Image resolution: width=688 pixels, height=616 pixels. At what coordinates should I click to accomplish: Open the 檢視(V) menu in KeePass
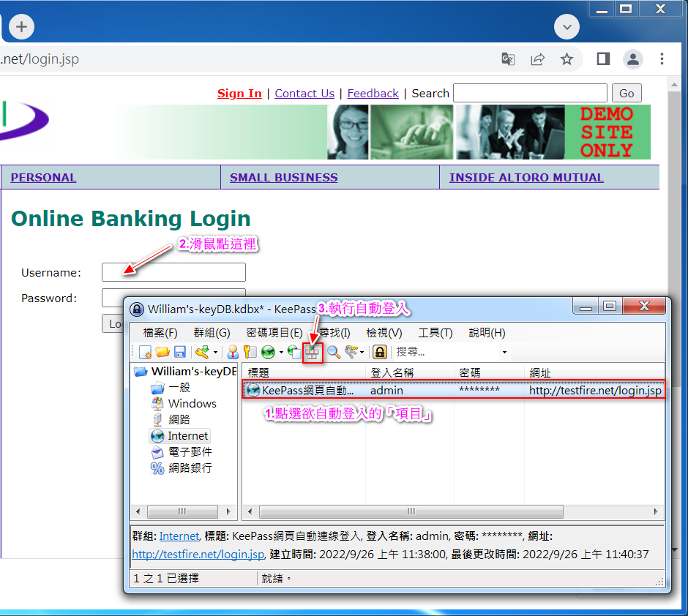point(384,333)
